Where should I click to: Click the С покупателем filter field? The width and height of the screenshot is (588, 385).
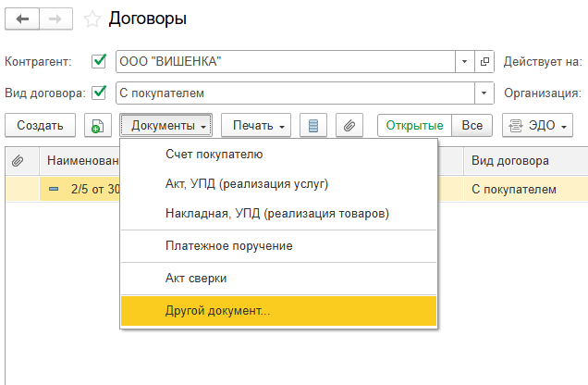(295, 93)
